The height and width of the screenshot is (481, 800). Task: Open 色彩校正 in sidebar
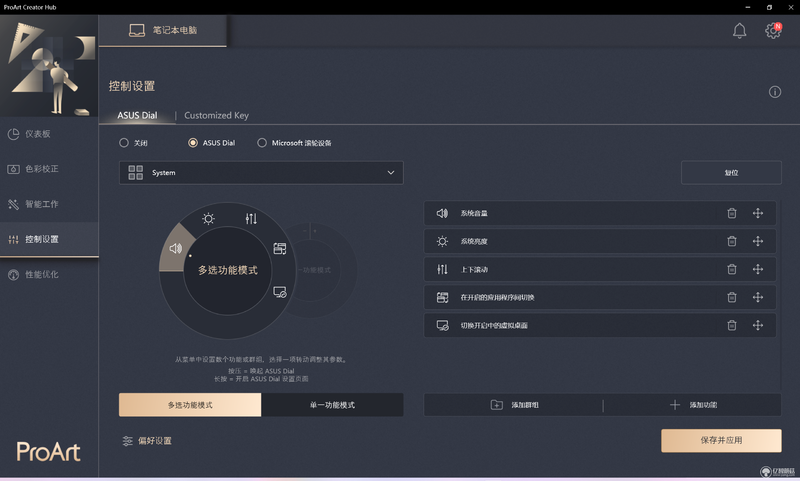(x=49, y=169)
